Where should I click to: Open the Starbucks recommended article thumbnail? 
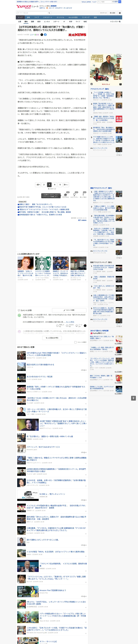[43, 263]
